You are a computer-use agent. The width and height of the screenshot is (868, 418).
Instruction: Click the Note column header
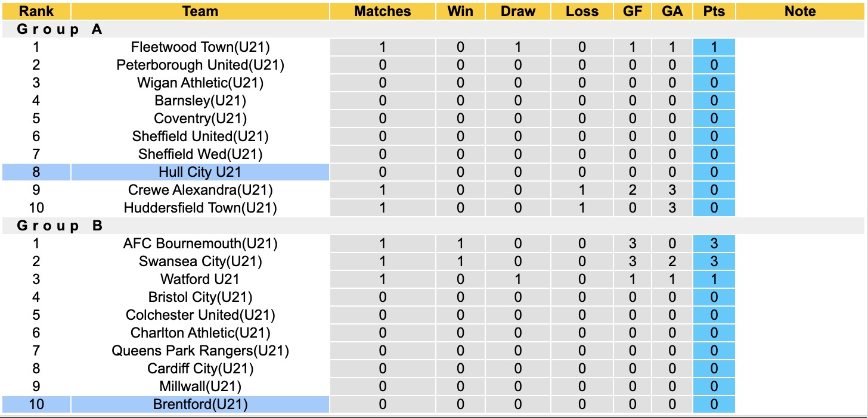coord(800,11)
